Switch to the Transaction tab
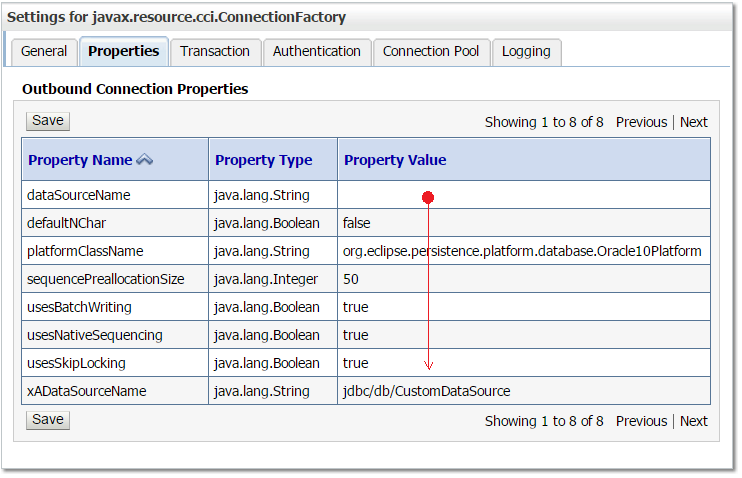 (215, 52)
